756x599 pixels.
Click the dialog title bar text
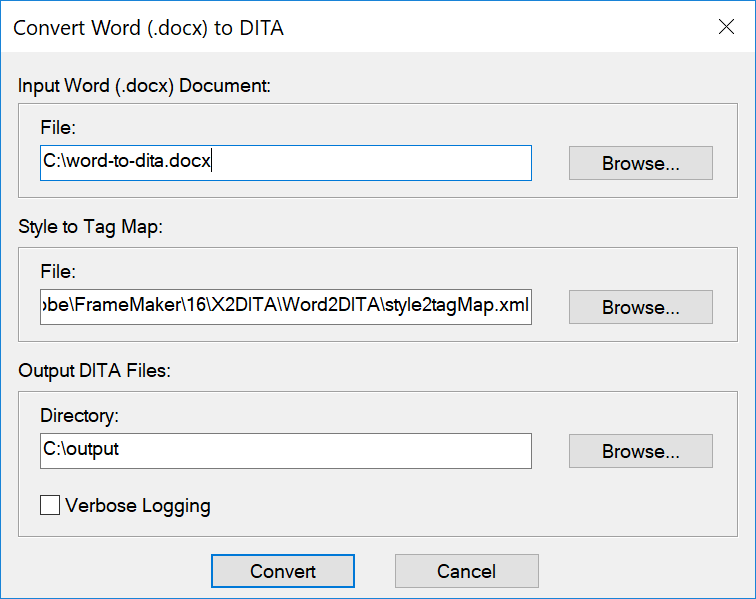pos(148,28)
